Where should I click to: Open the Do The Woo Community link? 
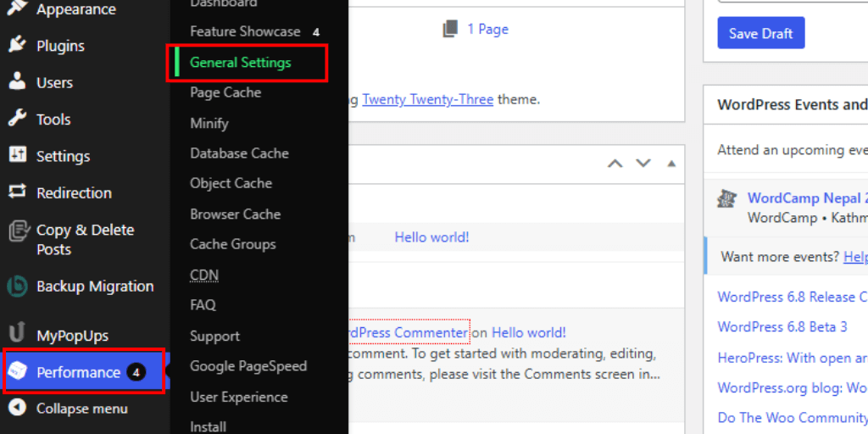pos(793,417)
